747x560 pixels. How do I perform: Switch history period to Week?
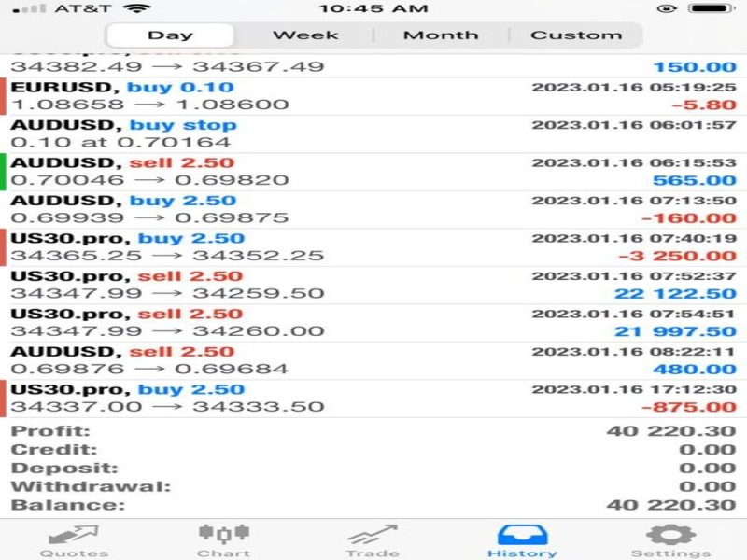pos(305,35)
